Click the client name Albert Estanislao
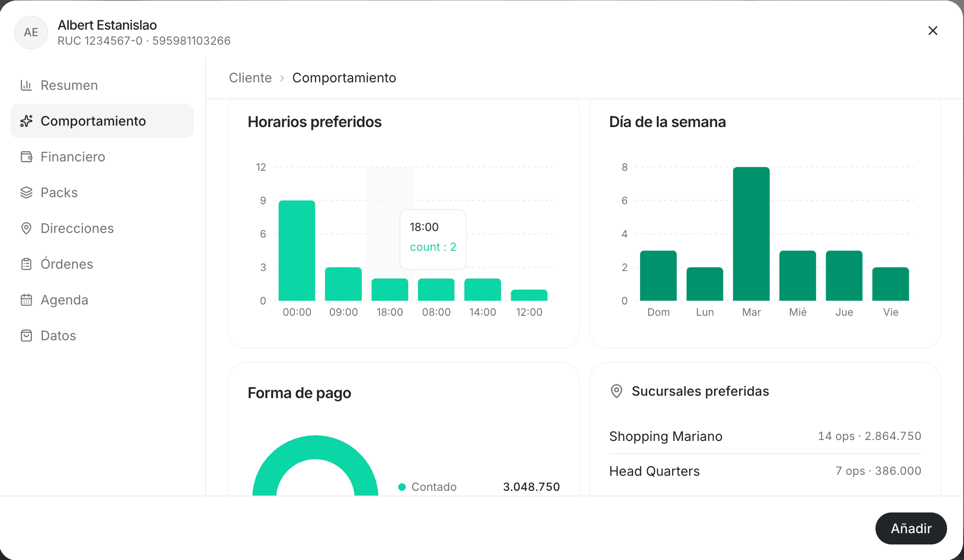The image size is (964, 560). coord(107,25)
